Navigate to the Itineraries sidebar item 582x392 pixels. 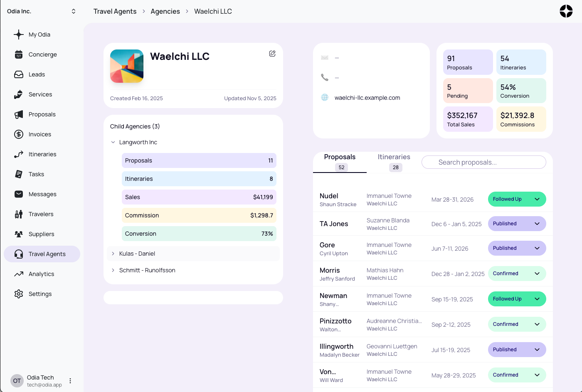click(x=43, y=154)
